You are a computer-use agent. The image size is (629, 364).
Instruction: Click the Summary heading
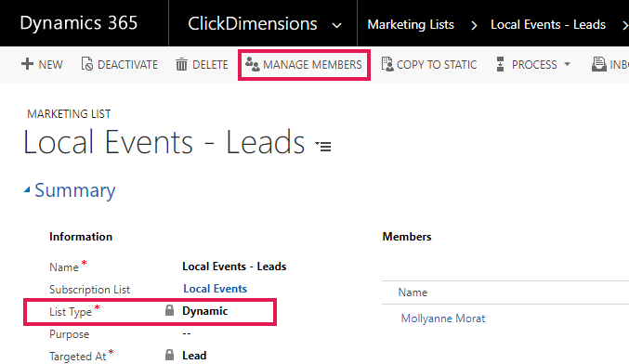click(75, 190)
